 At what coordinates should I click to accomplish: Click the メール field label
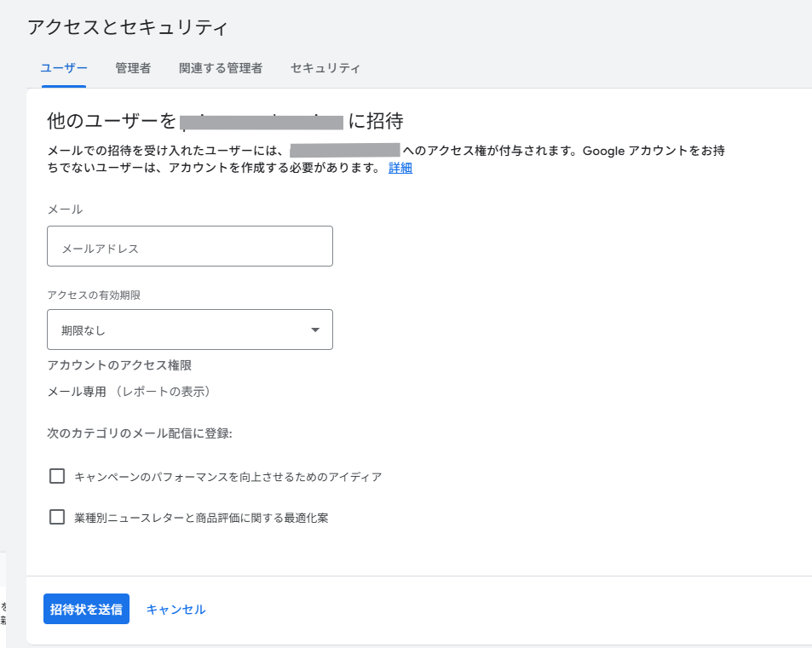(65, 209)
